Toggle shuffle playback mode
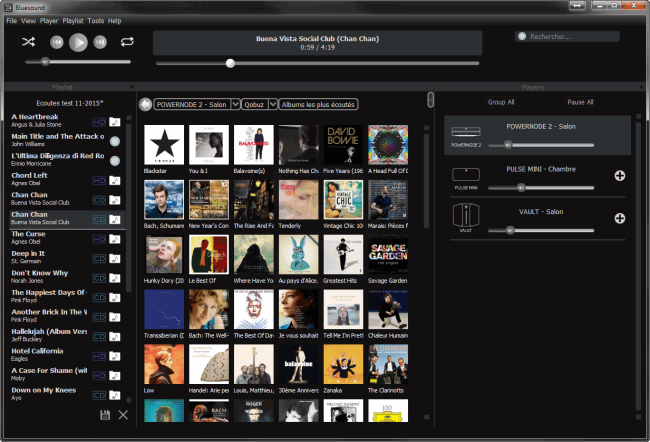 (x=29, y=42)
